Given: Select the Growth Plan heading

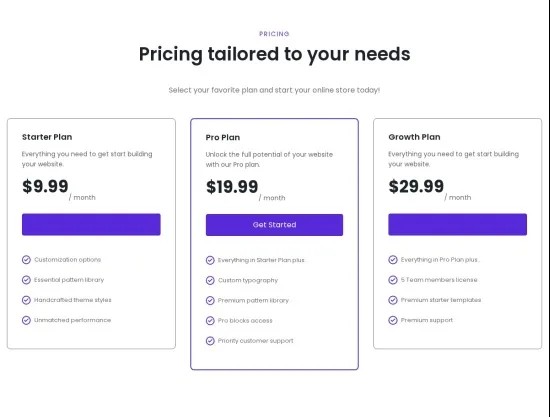Looking at the screenshot, I should [x=414, y=137].
